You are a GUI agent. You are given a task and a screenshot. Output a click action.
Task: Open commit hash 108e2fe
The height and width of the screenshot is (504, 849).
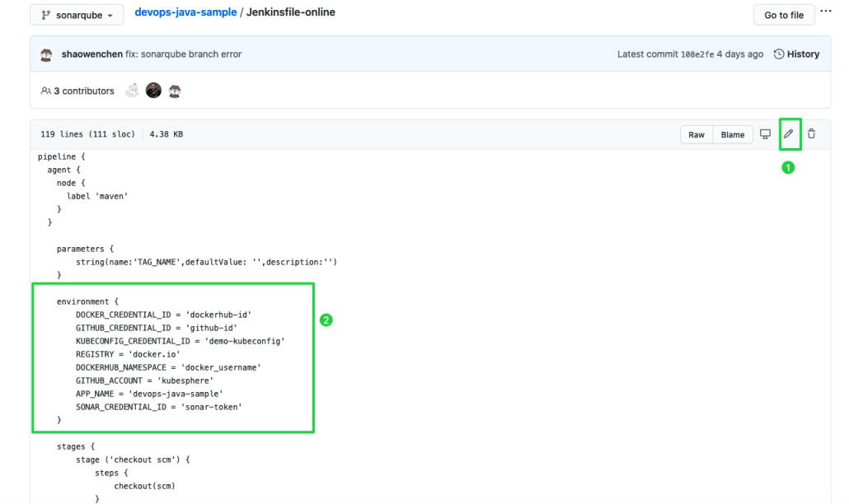click(x=697, y=54)
